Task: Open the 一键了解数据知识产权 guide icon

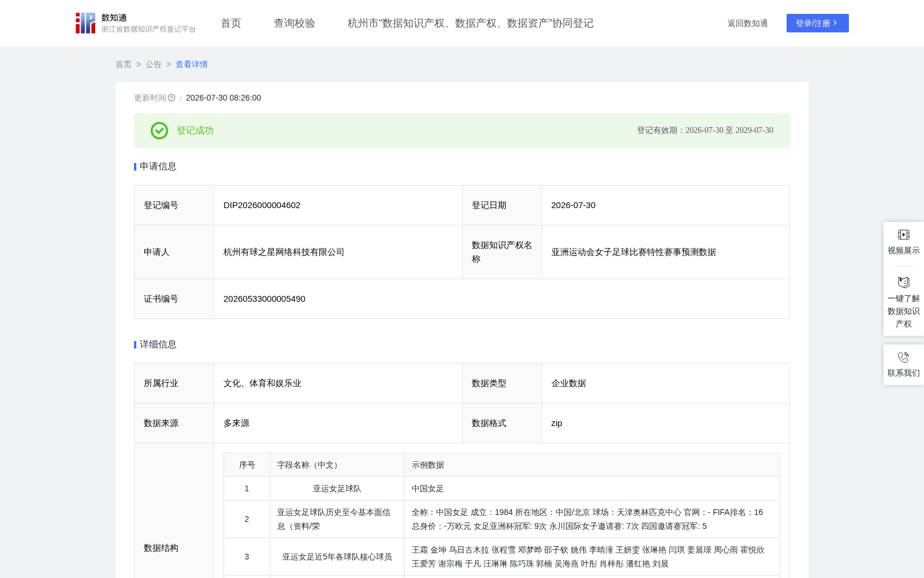Action: (904, 283)
